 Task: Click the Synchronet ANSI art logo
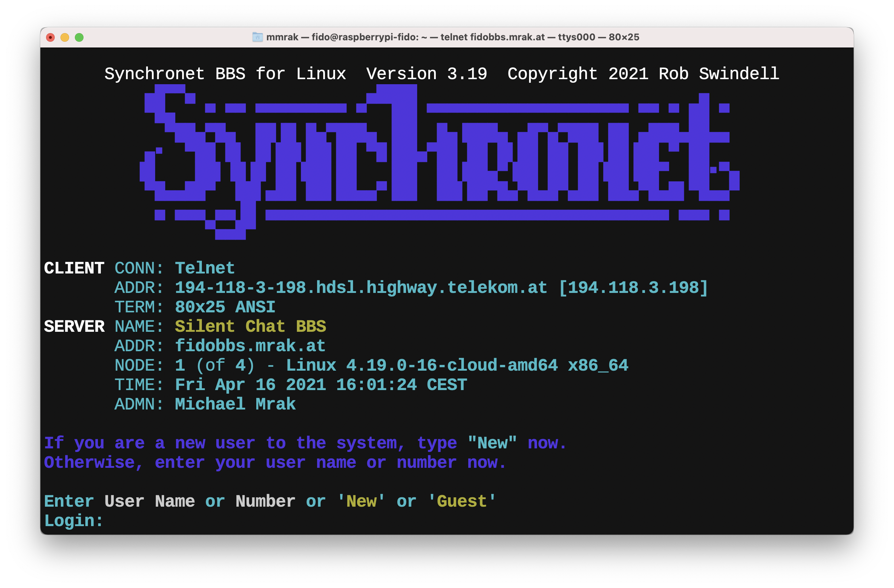coord(439,162)
